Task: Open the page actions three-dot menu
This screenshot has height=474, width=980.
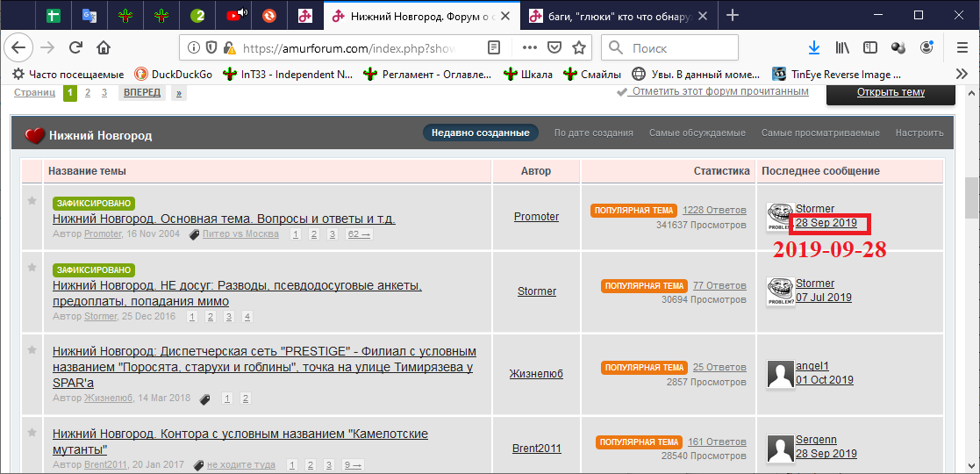Action: point(530,47)
